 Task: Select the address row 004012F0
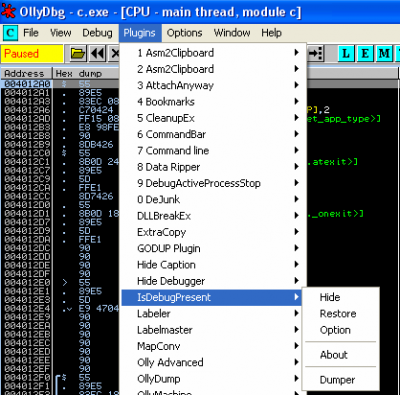(x=27, y=378)
